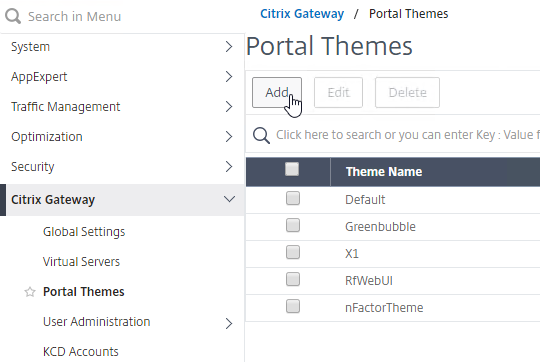Image resolution: width=540 pixels, height=362 pixels.
Task: Collapse the Citrix Gateway section chevron
Action: pos(229,199)
